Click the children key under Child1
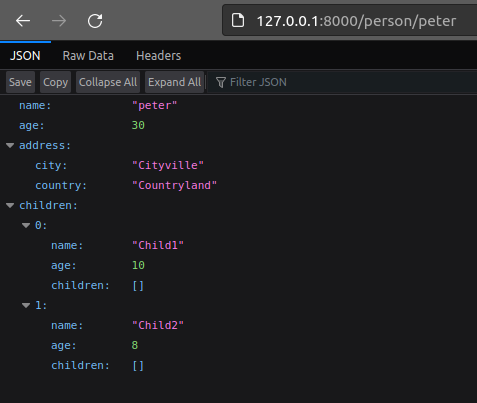The width and height of the screenshot is (477, 403). tap(80, 285)
